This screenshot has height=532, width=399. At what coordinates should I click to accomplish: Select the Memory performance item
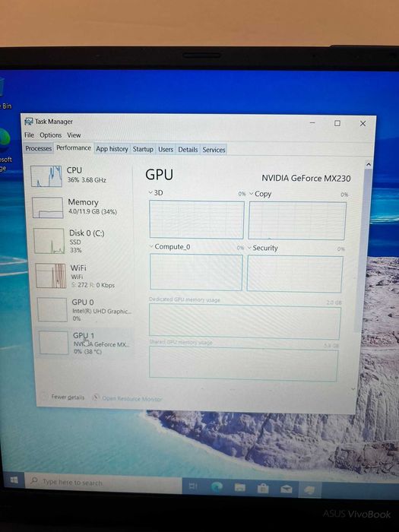click(81, 207)
